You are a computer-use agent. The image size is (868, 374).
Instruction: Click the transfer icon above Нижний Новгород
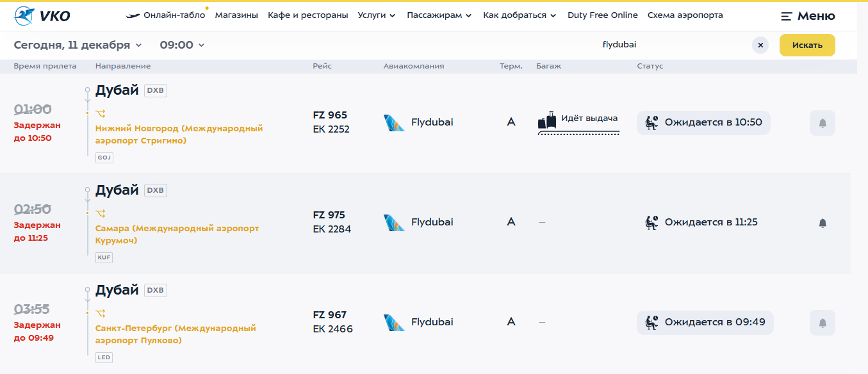click(100, 113)
